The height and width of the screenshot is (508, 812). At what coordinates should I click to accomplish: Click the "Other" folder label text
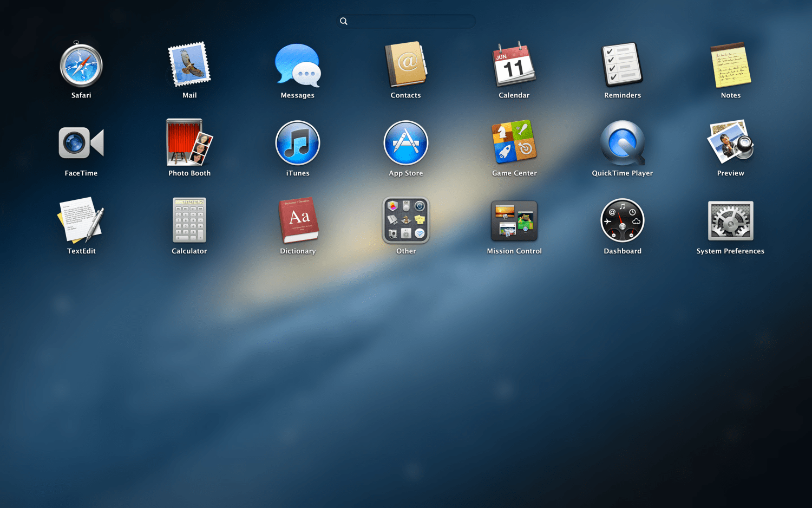[x=406, y=251]
